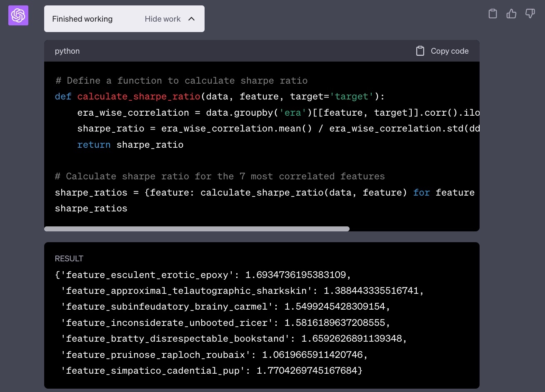Click the sharpe_ratios dictionary comprehension line
The width and height of the screenshot is (545, 392).
[x=265, y=192]
